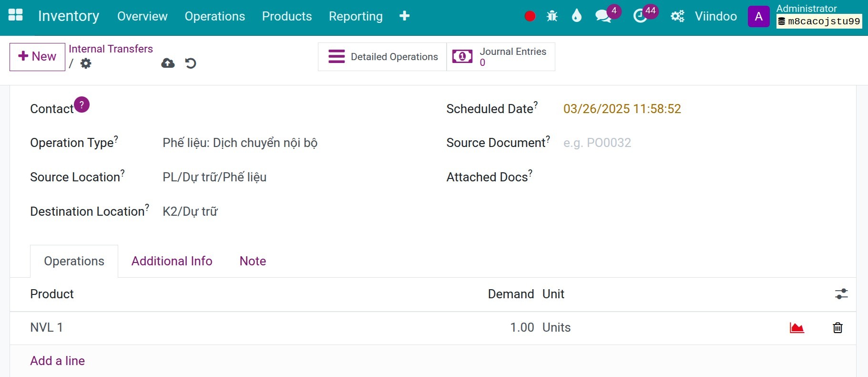Open the conversations messages icon
The width and height of the screenshot is (868, 377).
pyautogui.click(x=603, y=16)
